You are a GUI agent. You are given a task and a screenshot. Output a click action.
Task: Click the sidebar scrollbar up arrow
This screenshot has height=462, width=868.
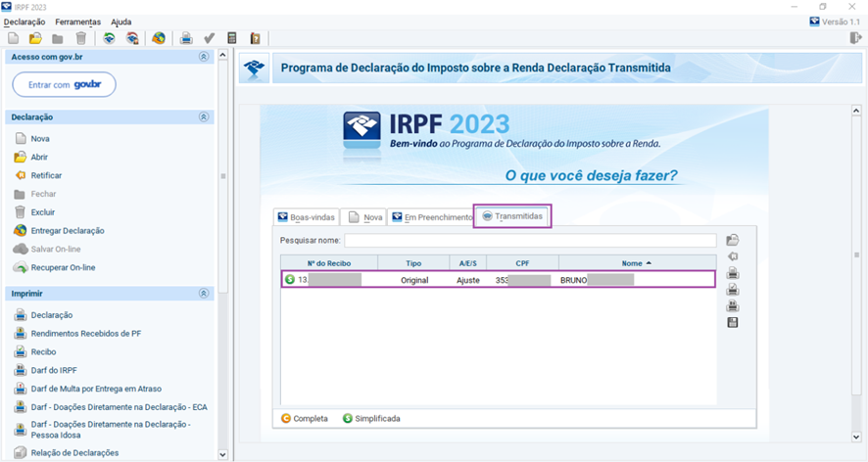[222, 55]
